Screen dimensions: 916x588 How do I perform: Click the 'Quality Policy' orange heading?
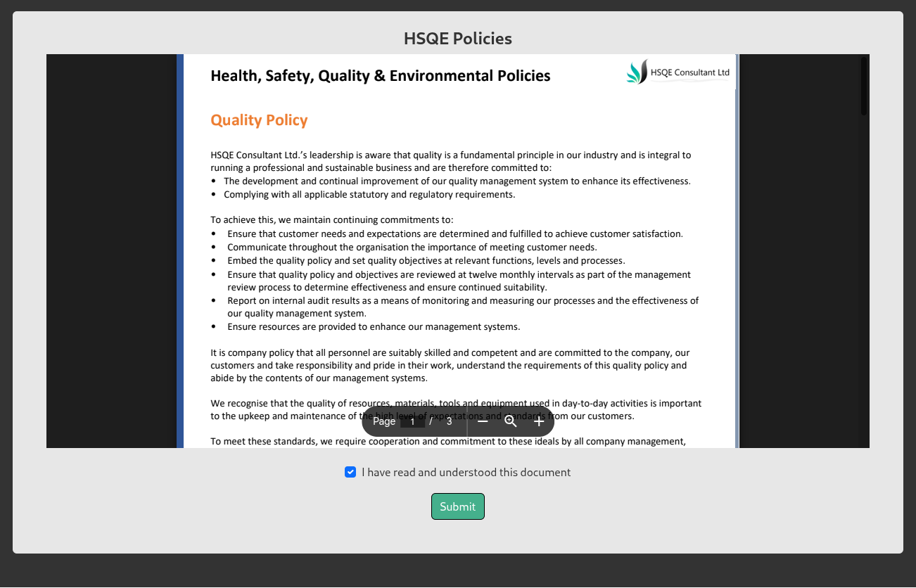point(259,120)
